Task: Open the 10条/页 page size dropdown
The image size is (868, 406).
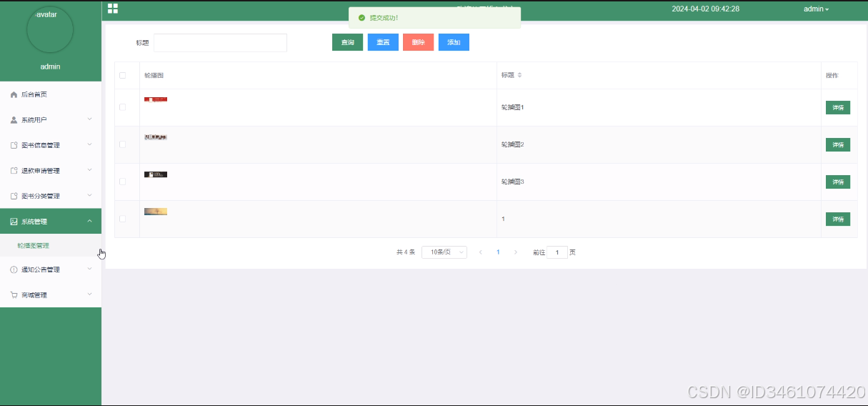Action: [444, 252]
